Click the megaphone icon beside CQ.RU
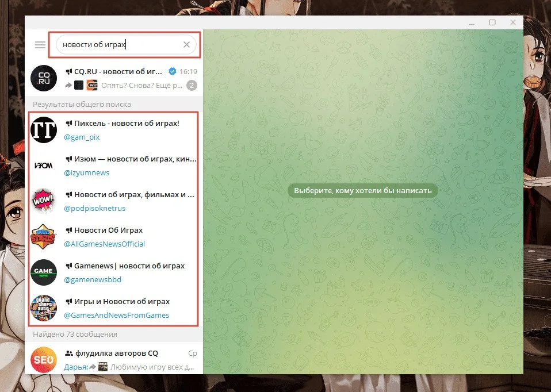The width and height of the screenshot is (551, 392). click(x=69, y=72)
